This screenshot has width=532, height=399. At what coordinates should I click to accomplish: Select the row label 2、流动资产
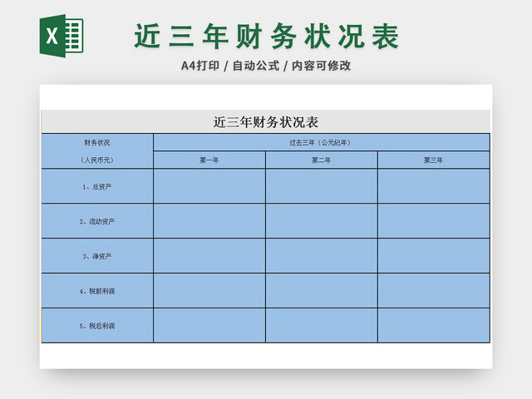tap(97, 221)
